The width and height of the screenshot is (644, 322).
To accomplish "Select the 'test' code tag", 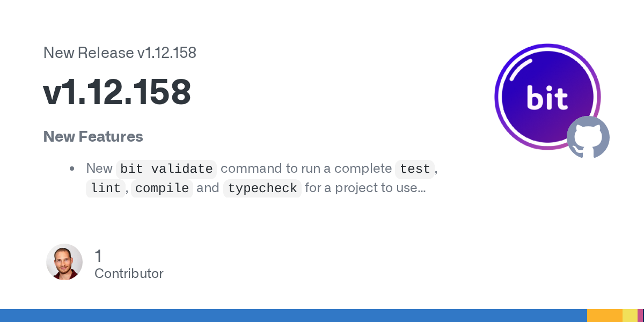I will tap(415, 169).
